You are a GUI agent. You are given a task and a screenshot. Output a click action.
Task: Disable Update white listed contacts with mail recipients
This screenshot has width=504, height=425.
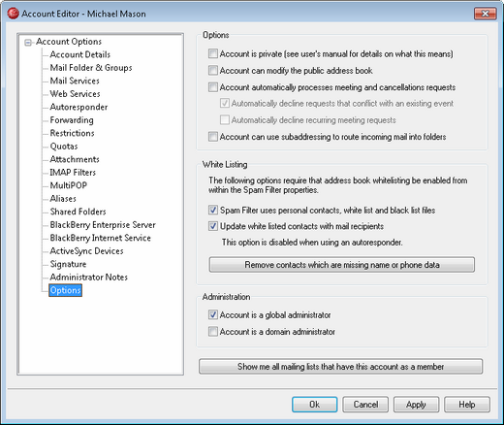[213, 226]
